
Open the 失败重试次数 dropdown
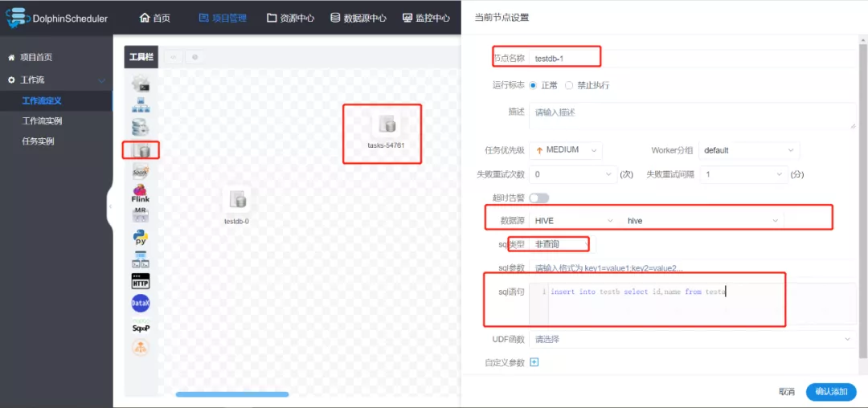573,175
